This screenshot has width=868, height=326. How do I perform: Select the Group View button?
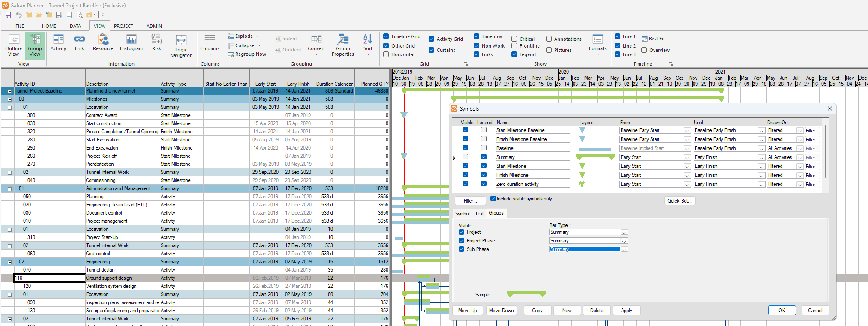tap(35, 45)
